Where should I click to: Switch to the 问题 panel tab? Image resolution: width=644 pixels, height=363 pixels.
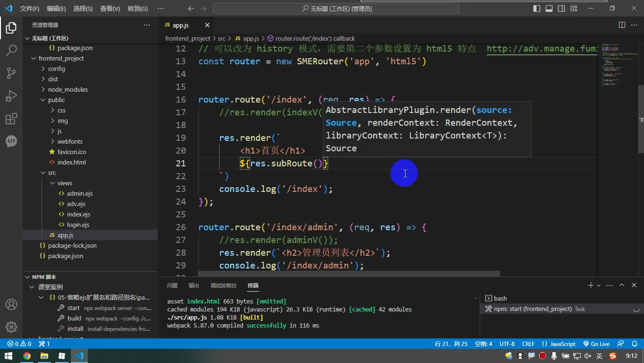tap(172, 285)
